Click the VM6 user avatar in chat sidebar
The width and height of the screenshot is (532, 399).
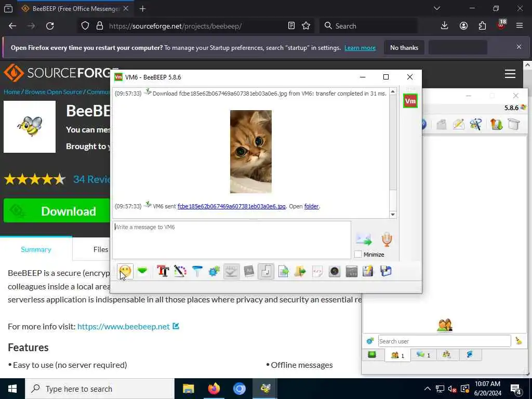(410, 101)
